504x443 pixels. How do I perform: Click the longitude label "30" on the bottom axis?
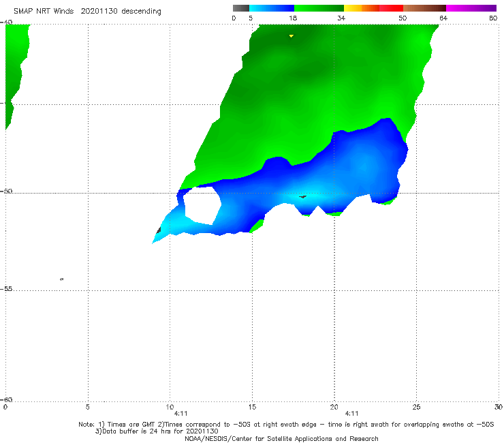click(x=499, y=407)
